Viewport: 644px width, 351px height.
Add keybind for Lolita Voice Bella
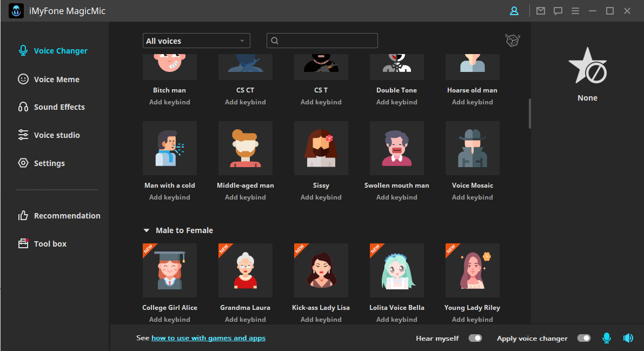(397, 319)
